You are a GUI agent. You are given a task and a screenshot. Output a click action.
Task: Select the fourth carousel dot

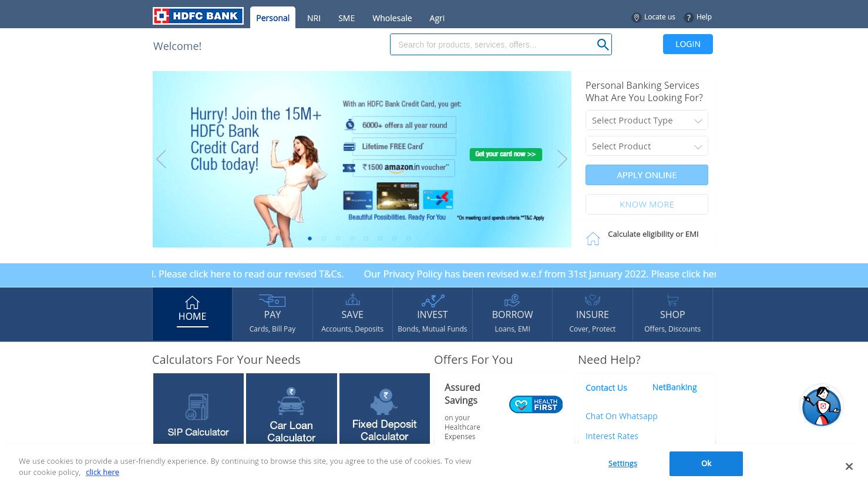pos(352,238)
